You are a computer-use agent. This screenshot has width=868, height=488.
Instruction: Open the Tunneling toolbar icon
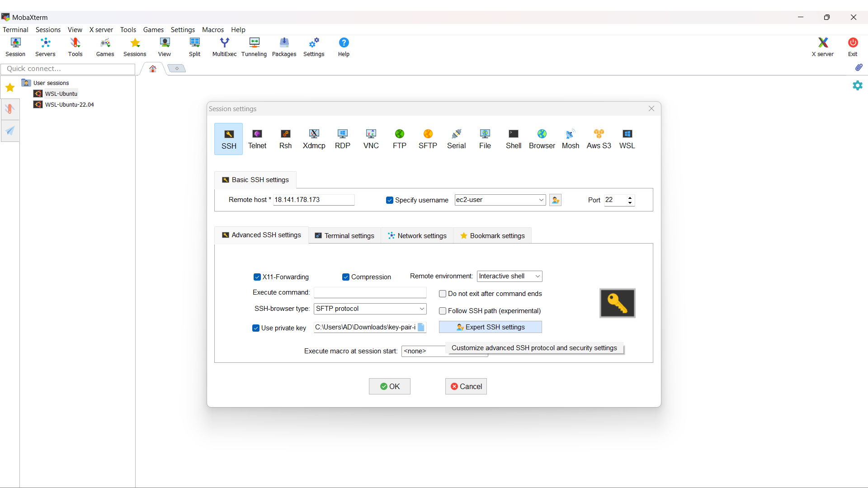click(254, 47)
